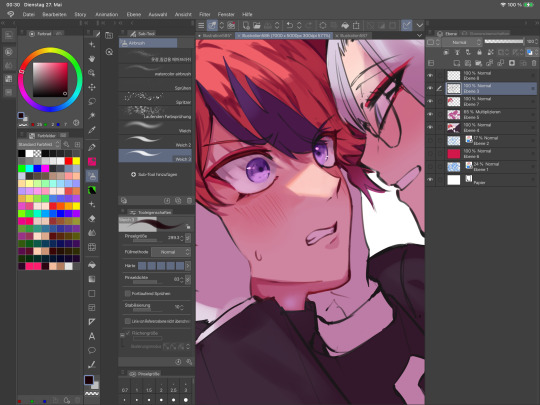Select the Sprühen sub-tool brush
The image size is (540, 405).
(155, 84)
